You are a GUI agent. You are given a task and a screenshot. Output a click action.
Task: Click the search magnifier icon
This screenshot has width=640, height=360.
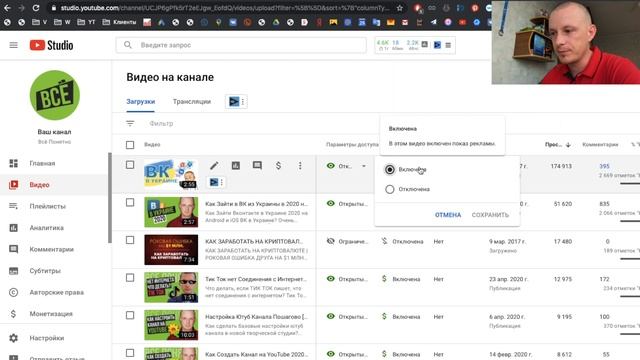coord(128,45)
